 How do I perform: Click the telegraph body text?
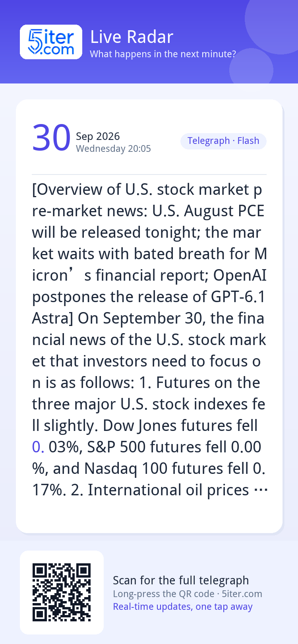coord(149,339)
